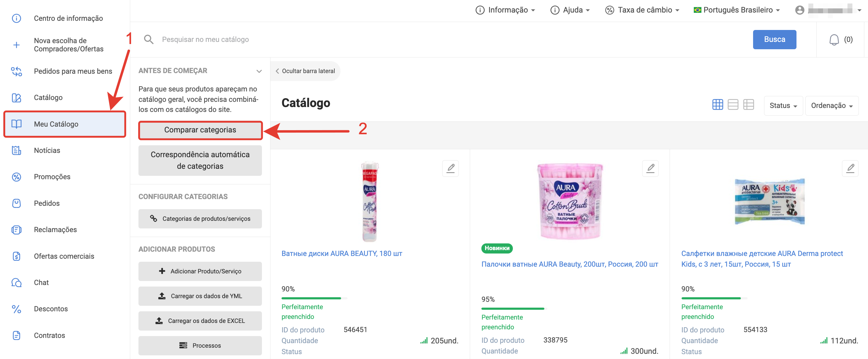Switch to table view layout icon
The image size is (868, 359).
[x=748, y=105]
